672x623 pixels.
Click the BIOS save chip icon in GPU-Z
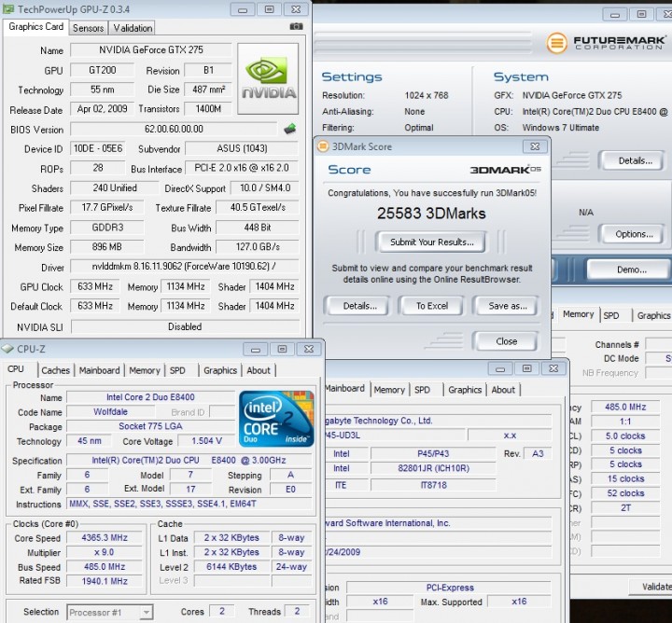coord(290,129)
